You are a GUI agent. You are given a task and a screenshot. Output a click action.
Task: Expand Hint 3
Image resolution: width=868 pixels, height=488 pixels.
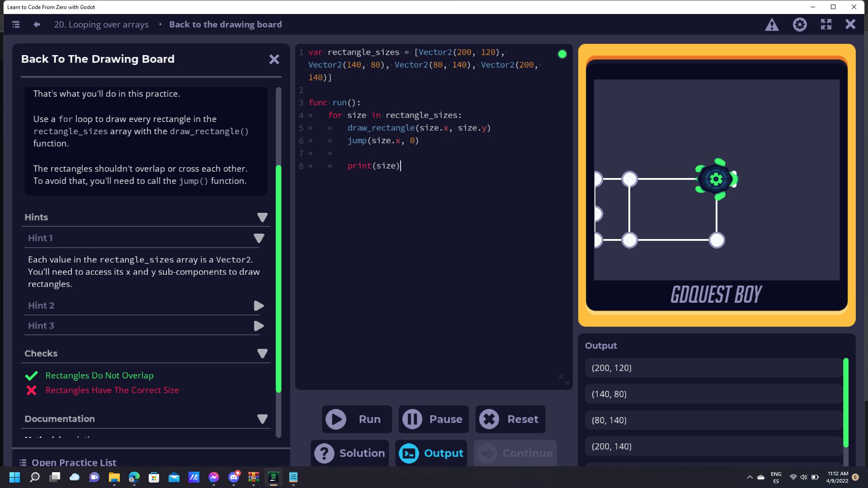point(259,326)
